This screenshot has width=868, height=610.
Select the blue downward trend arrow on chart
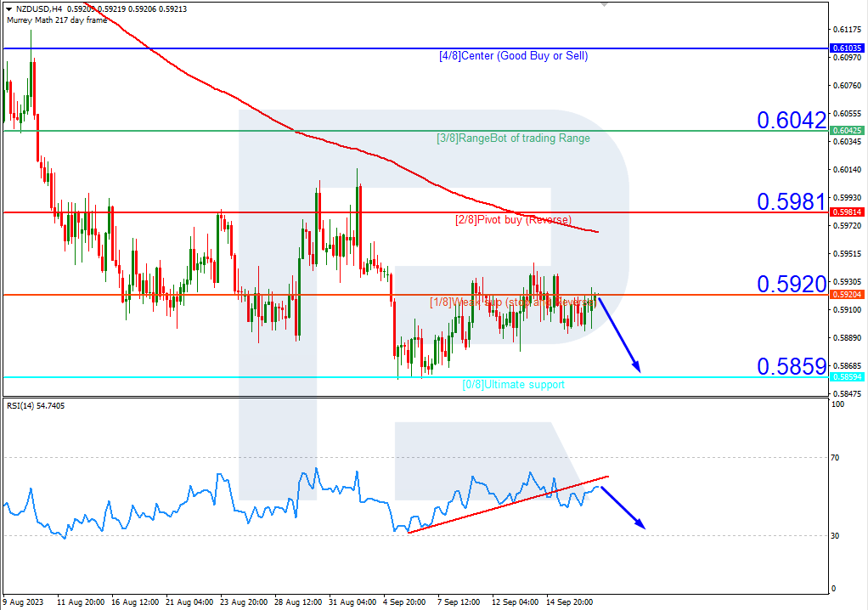pos(618,336)
